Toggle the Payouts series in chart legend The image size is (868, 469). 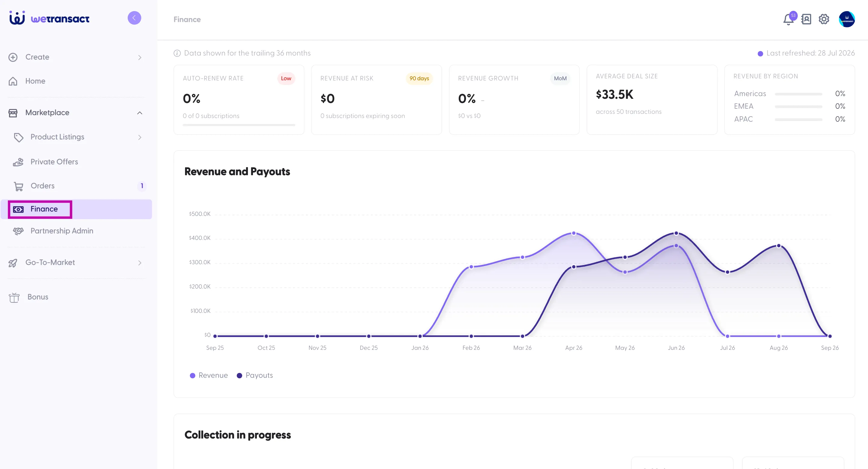(x=255, y=375)
